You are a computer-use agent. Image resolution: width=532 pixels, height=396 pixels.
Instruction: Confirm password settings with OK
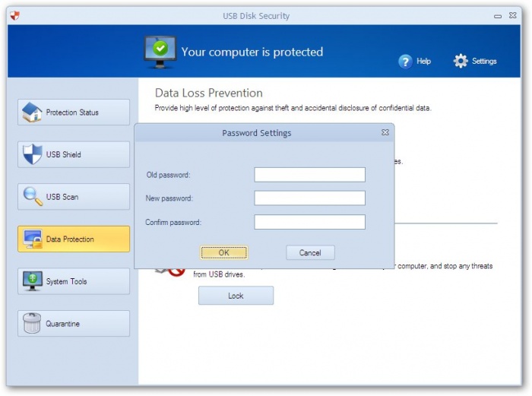[x=224, y=253]
